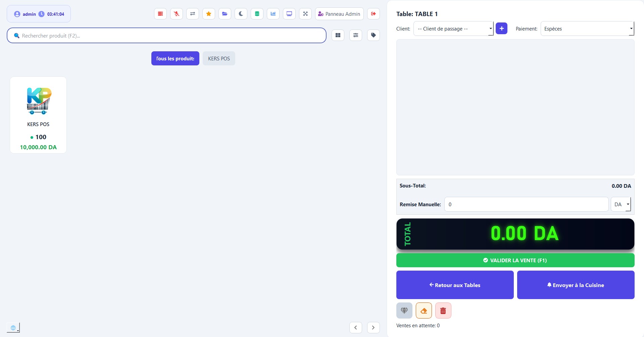The height and width of the screenshot is (337, 644).
Task: Click the orange eraser icon
Action: click(424, 311)
